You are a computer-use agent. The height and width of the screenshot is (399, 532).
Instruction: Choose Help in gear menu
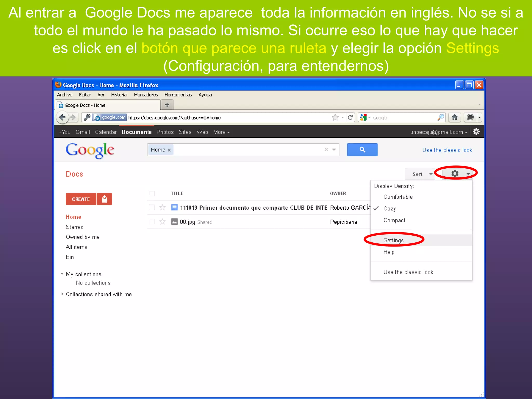(x=421, y=252)
